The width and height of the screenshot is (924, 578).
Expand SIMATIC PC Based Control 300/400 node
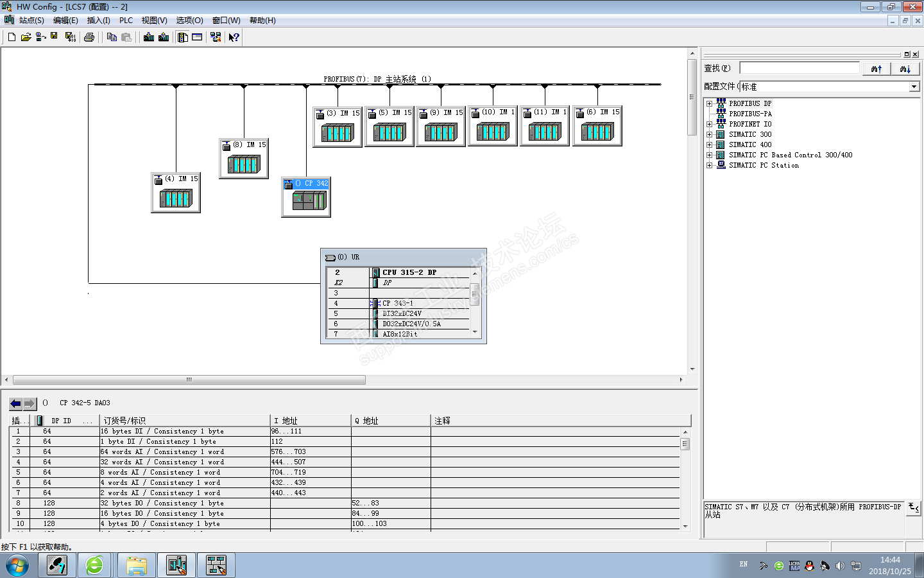709,155
